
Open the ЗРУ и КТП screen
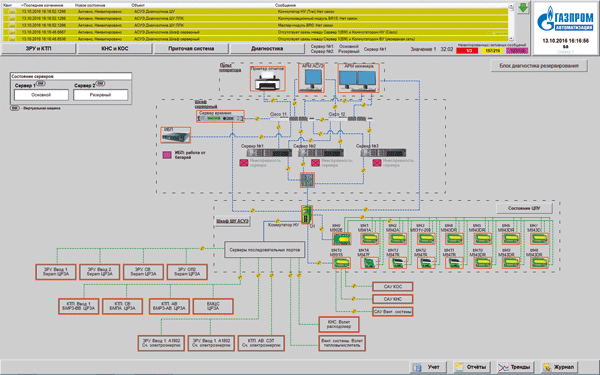coord(38,49)
